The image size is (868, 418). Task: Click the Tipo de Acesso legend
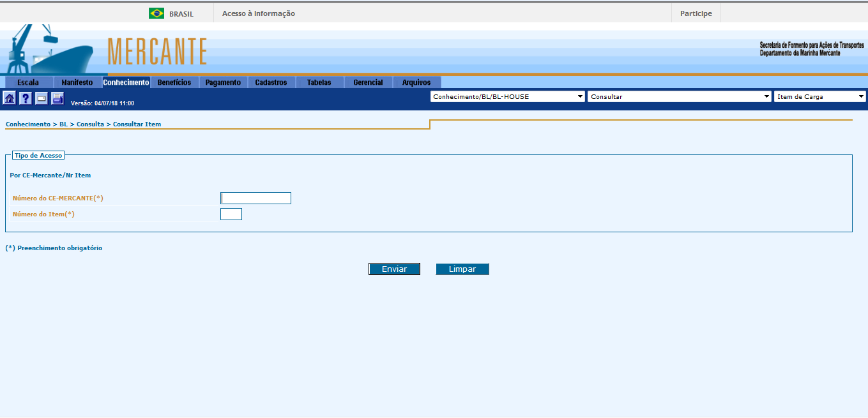tap(38, 155)
